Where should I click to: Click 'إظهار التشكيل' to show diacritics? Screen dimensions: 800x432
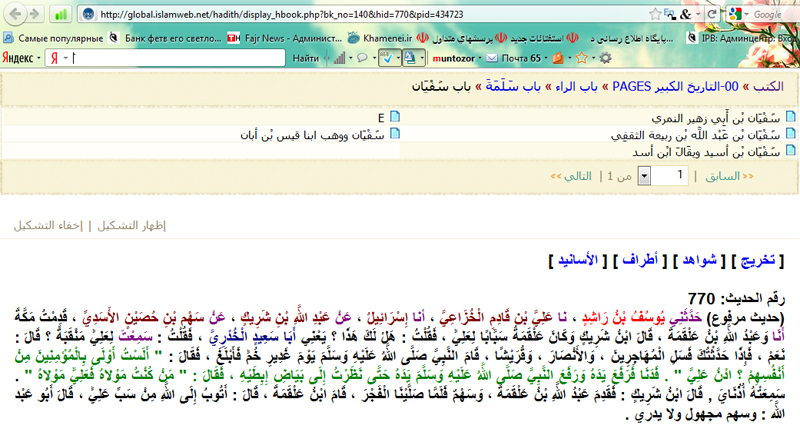click(x=132, y=225)
